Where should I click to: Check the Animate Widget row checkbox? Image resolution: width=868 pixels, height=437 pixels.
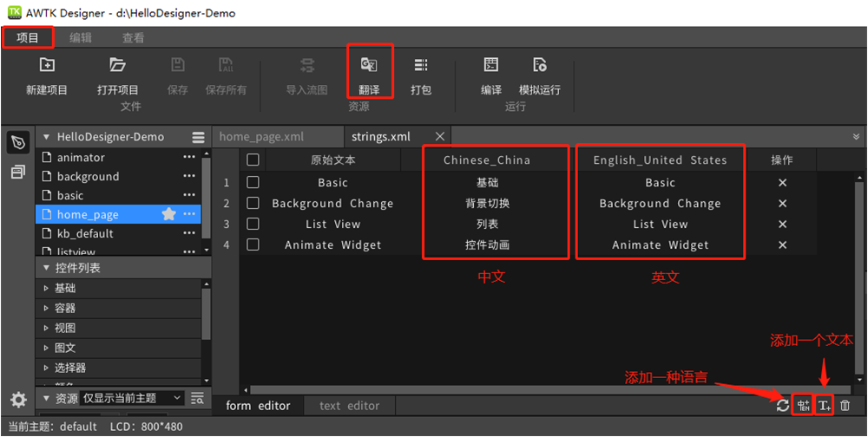point(253,245)
